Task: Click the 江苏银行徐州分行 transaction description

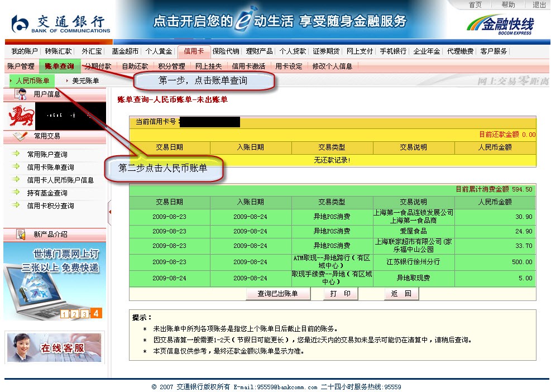Action: 413,261
